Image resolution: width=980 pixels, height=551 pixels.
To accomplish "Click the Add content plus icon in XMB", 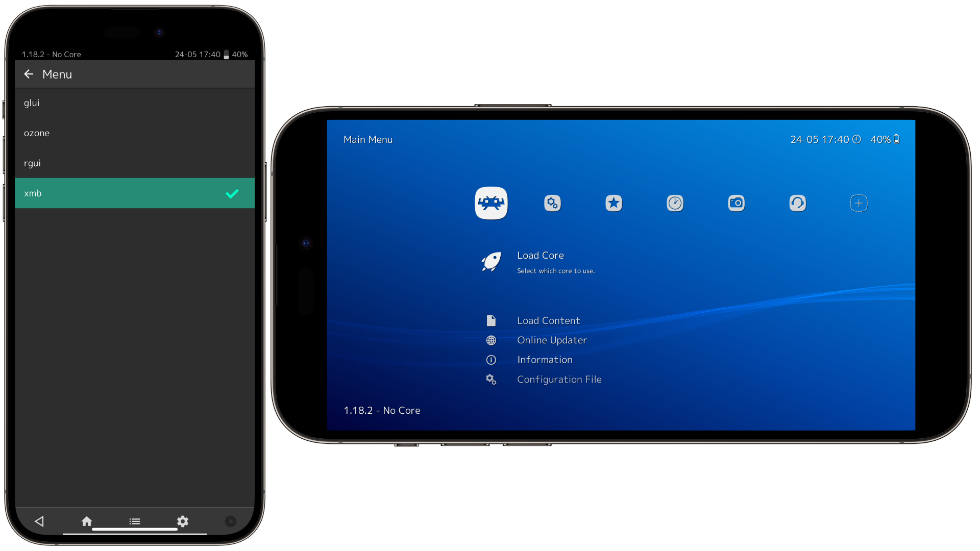I will tap(860, 203).
